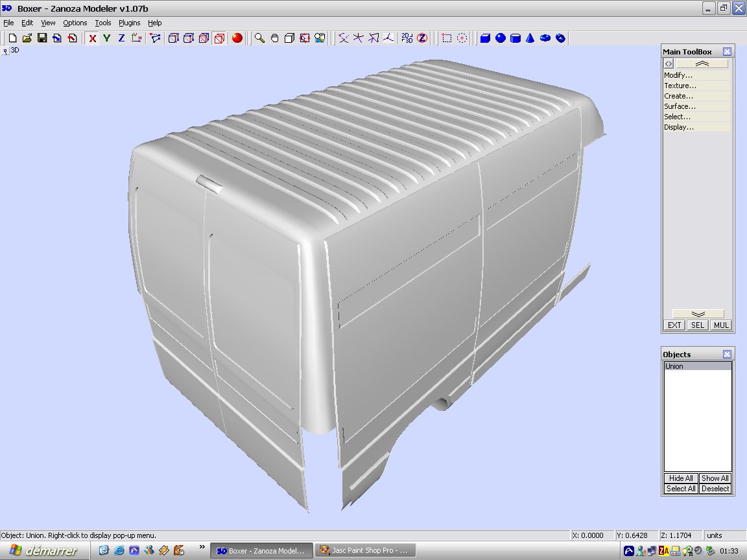747x560 pixels.
Task: Open the Tools menu
Action: click(102, 23)
